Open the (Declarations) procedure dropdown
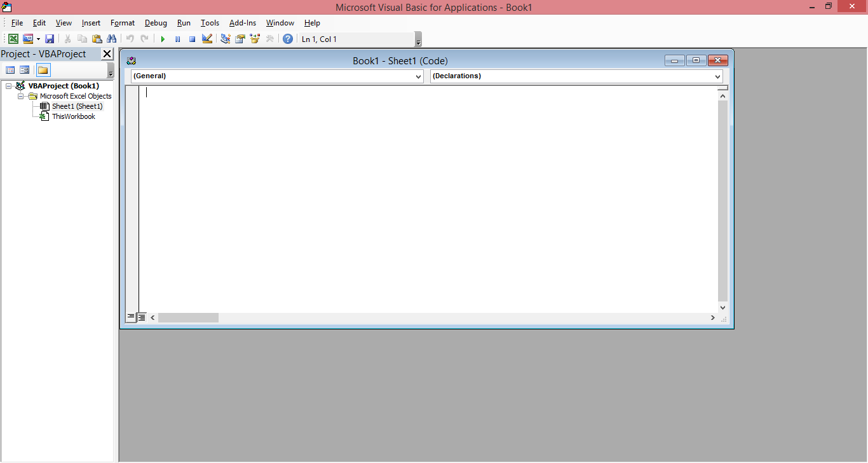 (717, 76)
